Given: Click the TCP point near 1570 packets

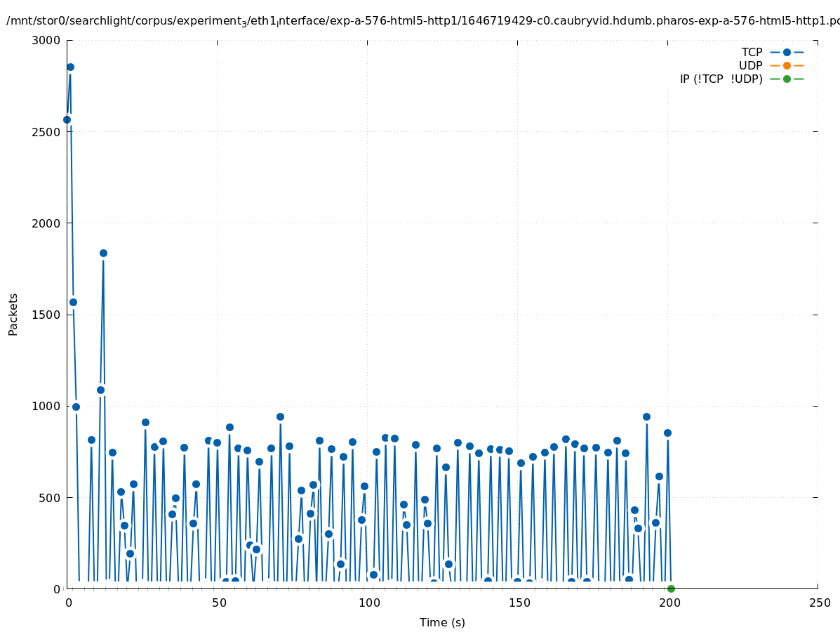Looking at the screenshot, I should click(x=73, y=302).
